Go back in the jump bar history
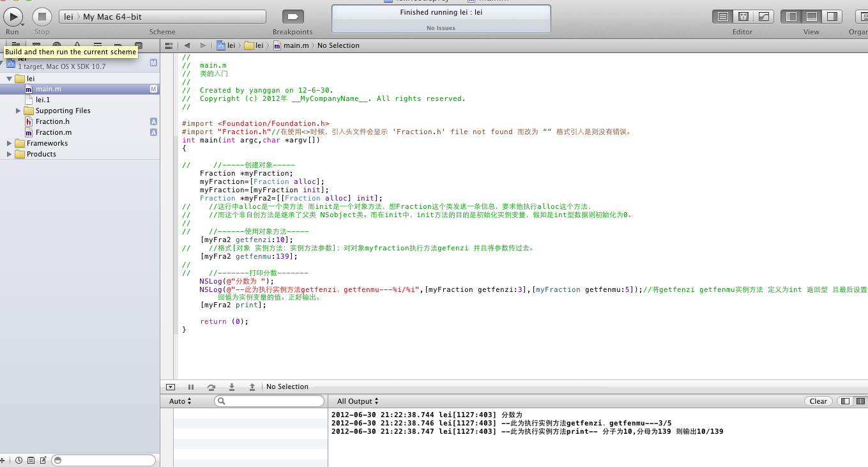The width and height of the screenshot is (868, 467). (187, 45)
